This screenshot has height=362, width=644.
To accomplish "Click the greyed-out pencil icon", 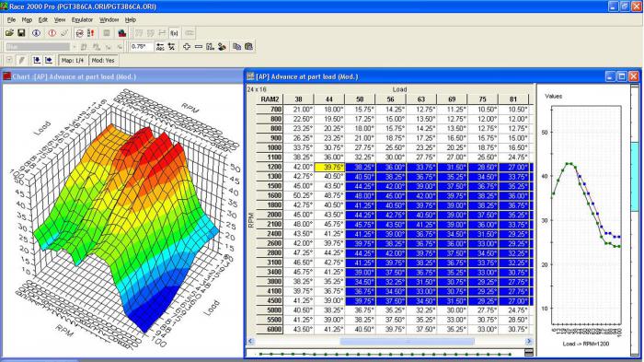I will tap(22, 61).
